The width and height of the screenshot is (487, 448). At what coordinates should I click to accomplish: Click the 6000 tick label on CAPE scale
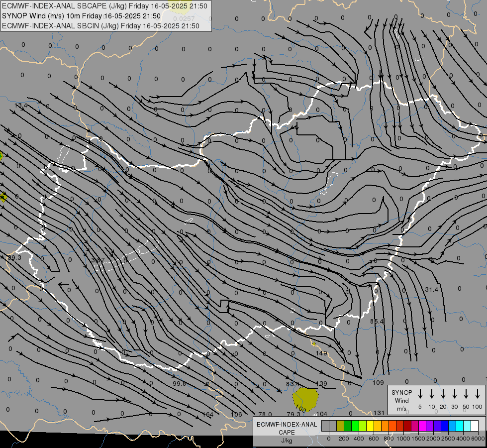478,439
